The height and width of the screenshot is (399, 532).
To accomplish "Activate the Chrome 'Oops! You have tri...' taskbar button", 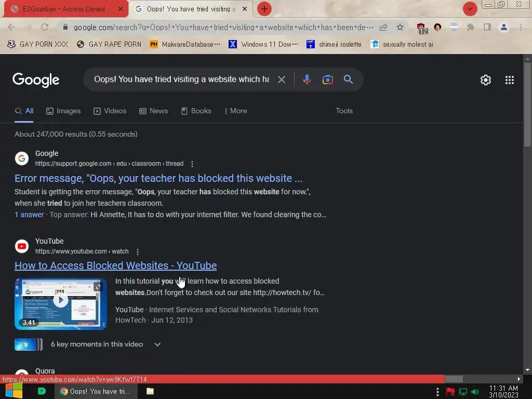I will [96, 391].
